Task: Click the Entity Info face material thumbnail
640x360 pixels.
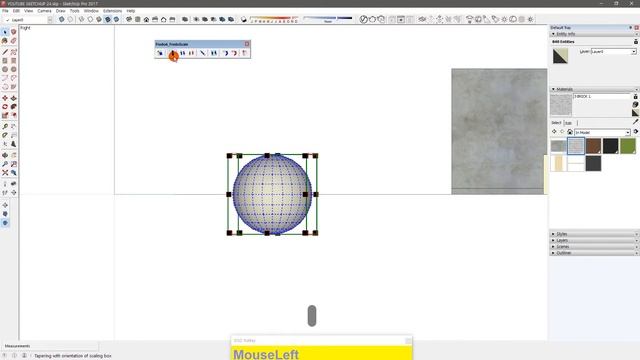Action: 560,56
